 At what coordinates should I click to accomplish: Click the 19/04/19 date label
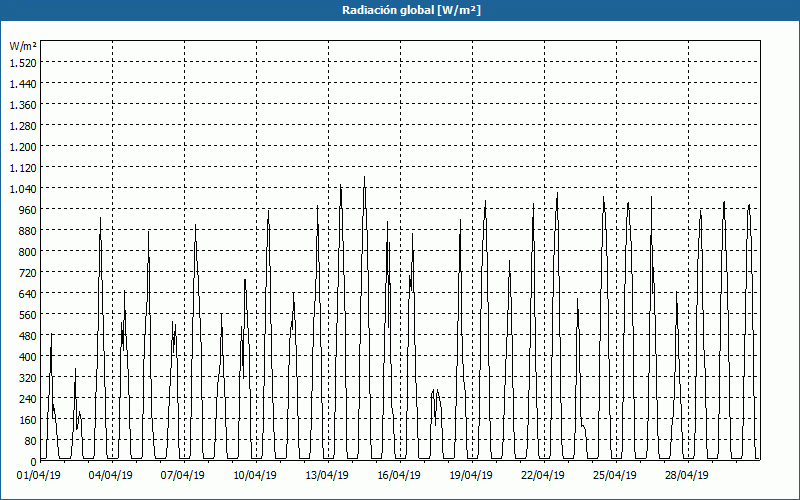[471, 476]
